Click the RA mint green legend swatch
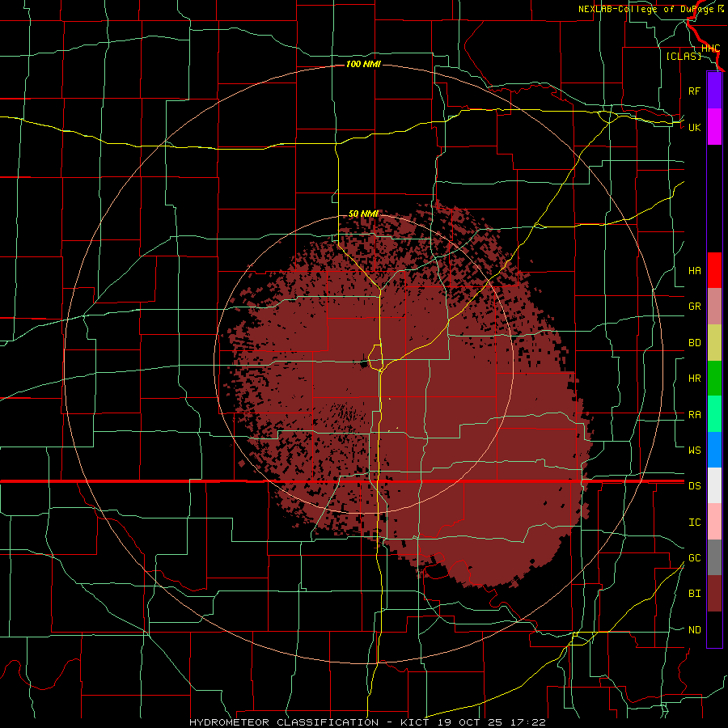 coord(714,414)
